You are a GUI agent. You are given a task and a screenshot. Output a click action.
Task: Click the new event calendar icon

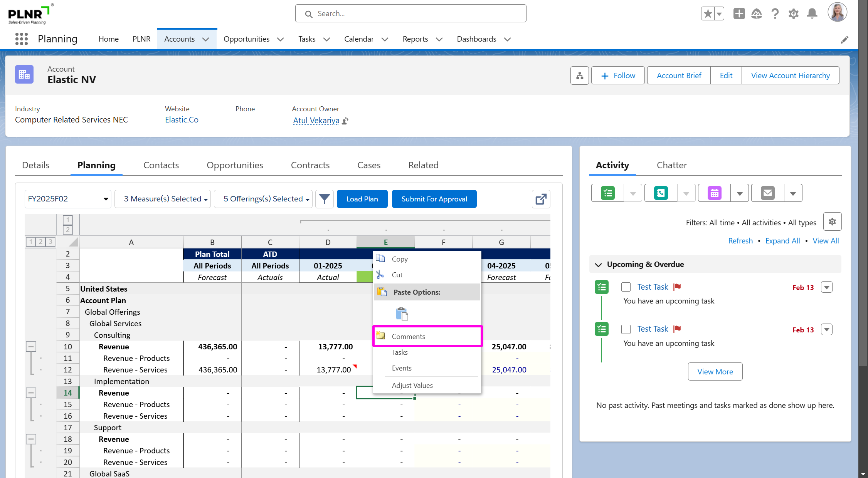coord(714,193)
